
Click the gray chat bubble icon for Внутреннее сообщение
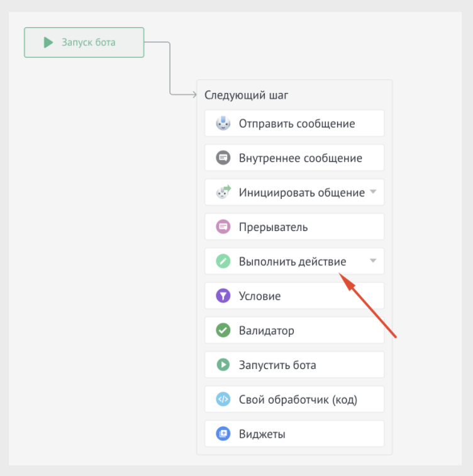pyautogui.click(x=223, y=158)
